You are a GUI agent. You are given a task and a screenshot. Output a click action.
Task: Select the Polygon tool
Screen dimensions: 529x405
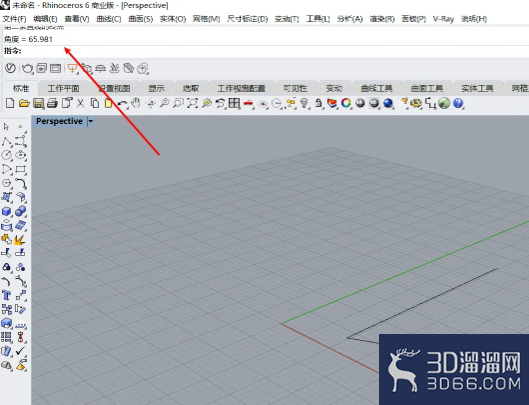6,183
